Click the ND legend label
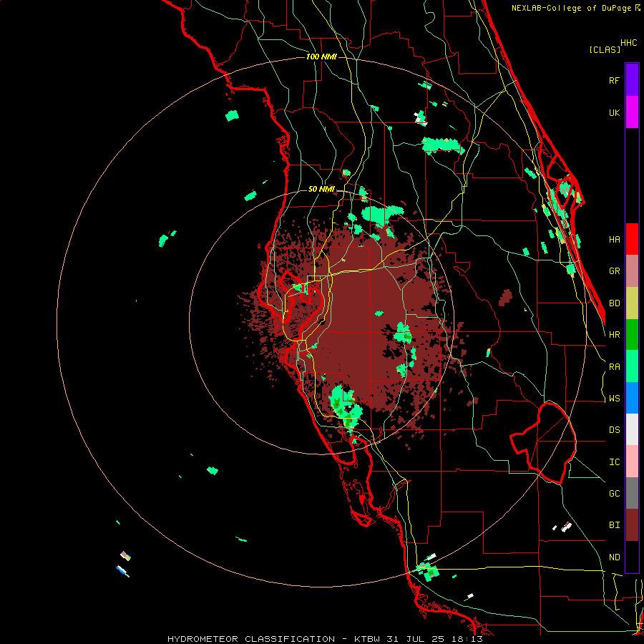The width and height of the screenshot is (644, 644). (x=614, y=557)
